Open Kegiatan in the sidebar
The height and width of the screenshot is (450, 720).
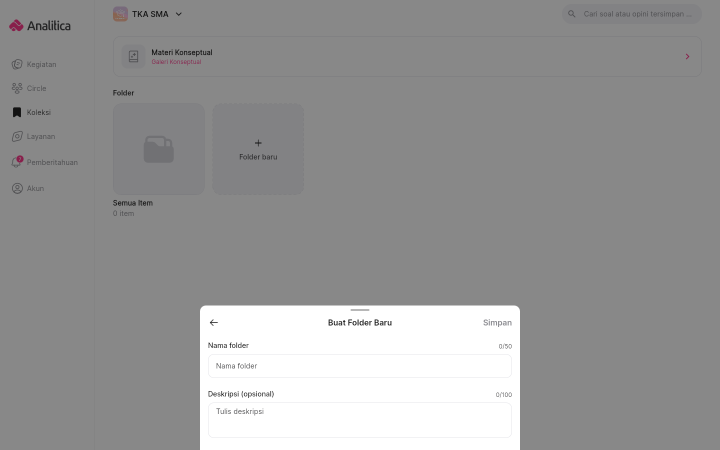coord(34,64)
